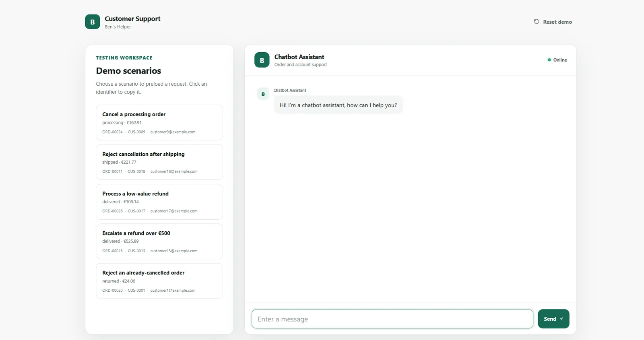644x340 pixels.
Task: Copy order identifier ORD-00011
Action: click(x=112, y=171)
